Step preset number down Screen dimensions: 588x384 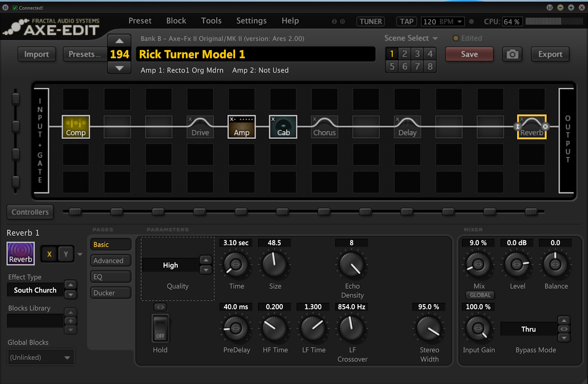click(120, 68)
